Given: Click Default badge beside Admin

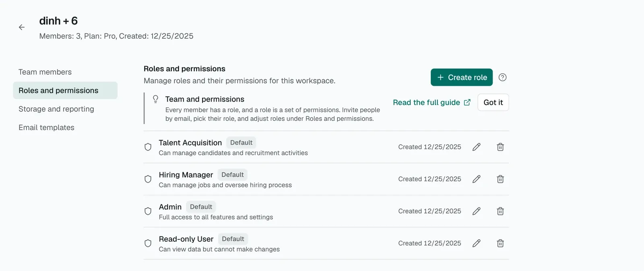Looking at the screenshot, I should point(201,207).
